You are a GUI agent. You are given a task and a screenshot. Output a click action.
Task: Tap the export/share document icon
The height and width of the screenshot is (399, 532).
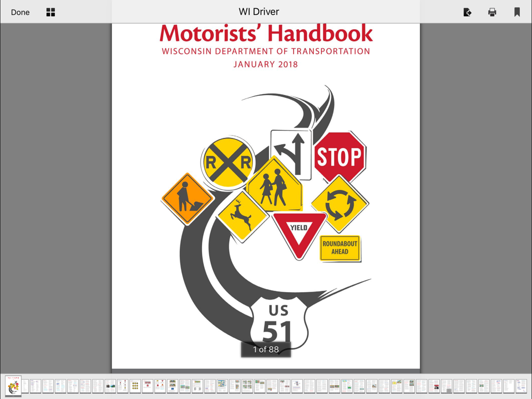click(x=467, y=12)
